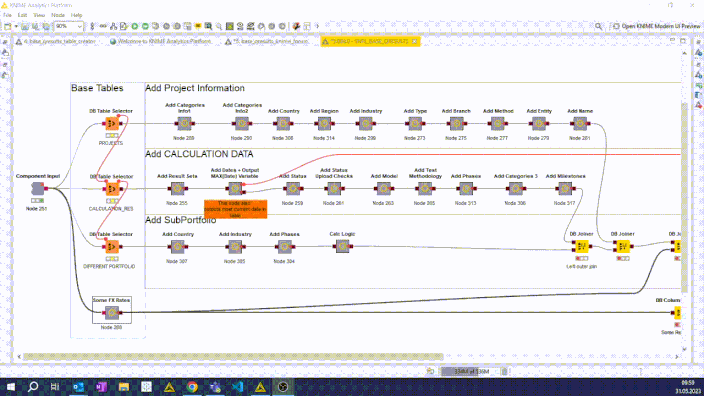Image resolution: width=704 pixels, height=396 pixels.
Task: Click the Add Milestones node
Action: tap(565, 189)
